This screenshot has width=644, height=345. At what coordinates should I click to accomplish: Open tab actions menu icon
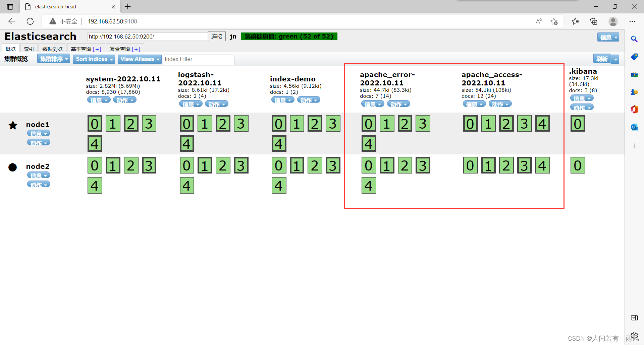click(10, 7)
